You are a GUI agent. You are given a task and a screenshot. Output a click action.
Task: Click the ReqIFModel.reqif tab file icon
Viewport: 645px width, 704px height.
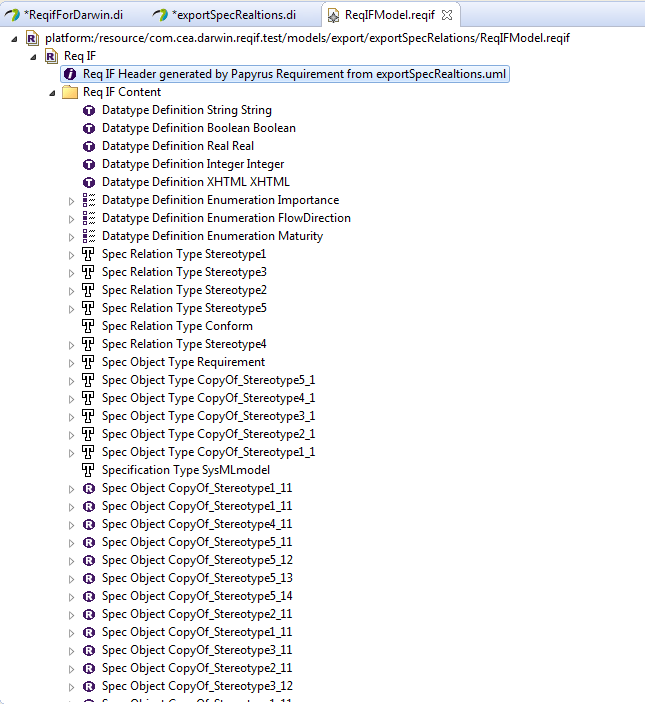[333, 16]
